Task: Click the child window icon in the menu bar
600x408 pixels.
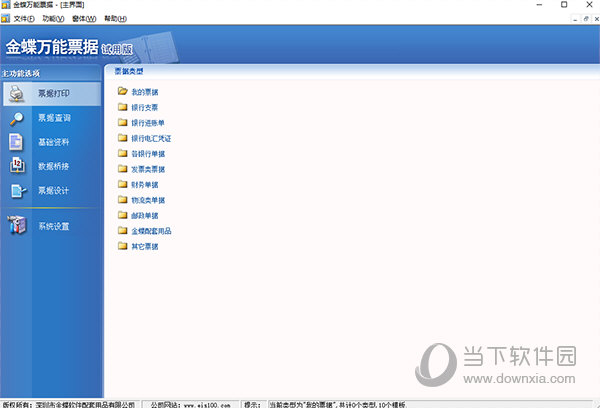Action: pyautogui.click(x=5, y=18)
